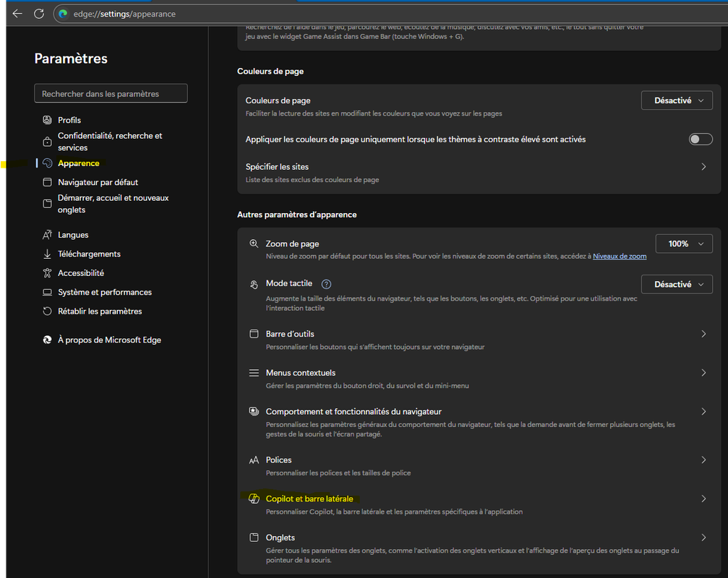Click the Couleurs de page section heading
728x578 pixels.
(x=270, y=71)
